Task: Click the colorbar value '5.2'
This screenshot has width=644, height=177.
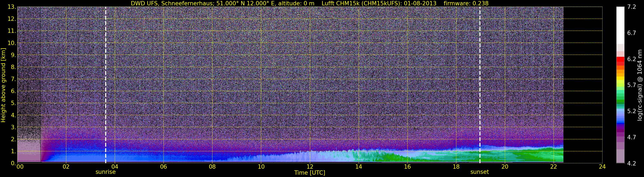Action: tap(632, 111)
